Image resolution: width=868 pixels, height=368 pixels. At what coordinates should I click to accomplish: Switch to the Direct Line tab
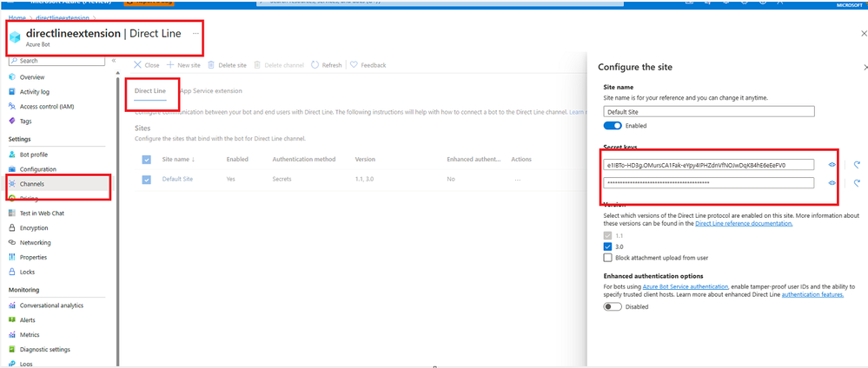tap(150, 91)
